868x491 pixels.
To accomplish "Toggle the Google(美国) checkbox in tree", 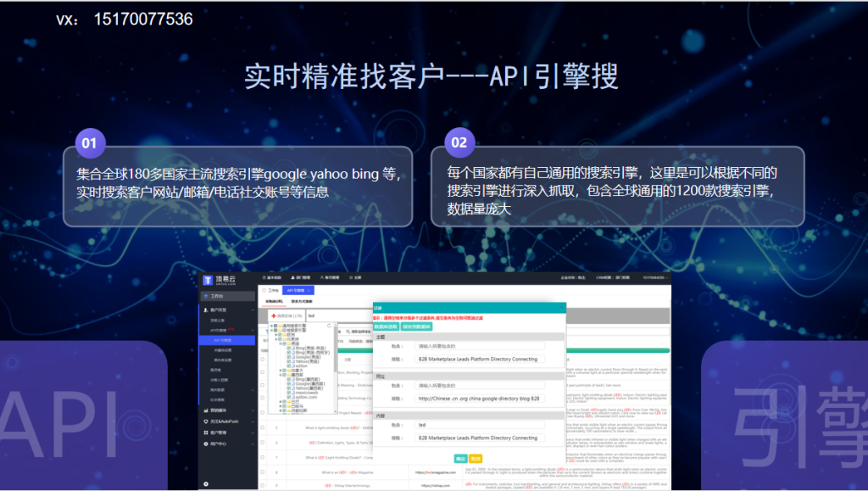I will pos(290,358).
